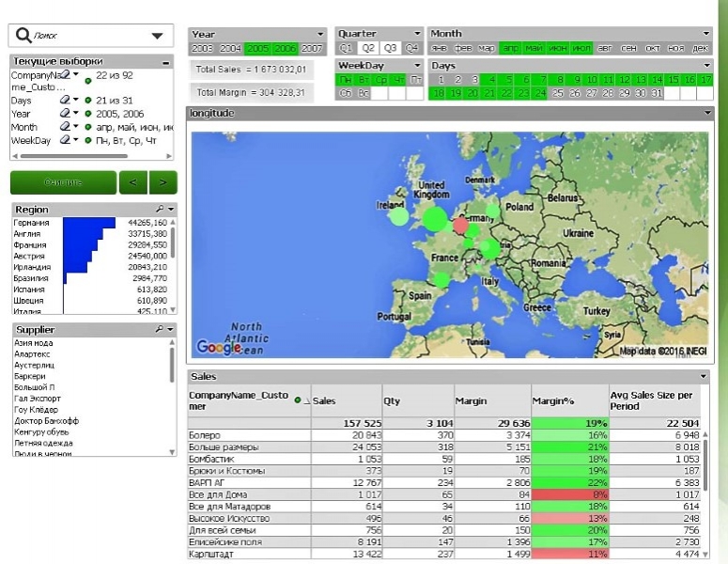The width and height of the screenshot is (728, 564).
Task: Click the large green bubble over United Kingdom
Action: [435, 219]
